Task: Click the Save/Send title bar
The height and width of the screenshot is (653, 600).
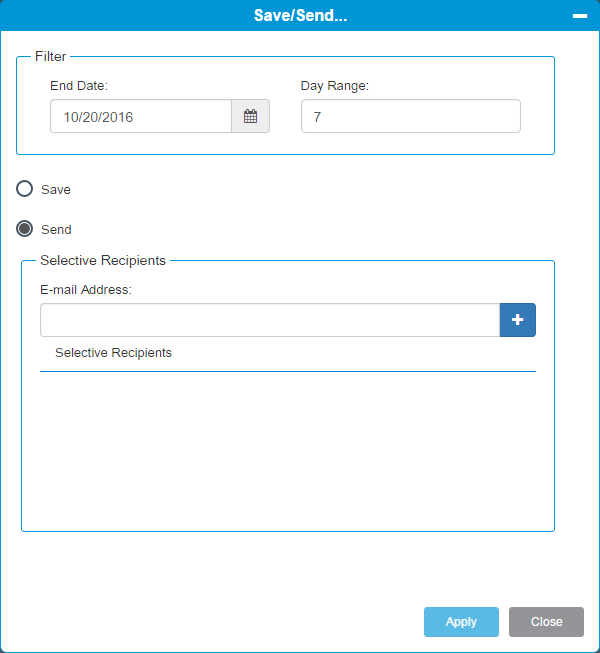Action: [x=300, y=15]
